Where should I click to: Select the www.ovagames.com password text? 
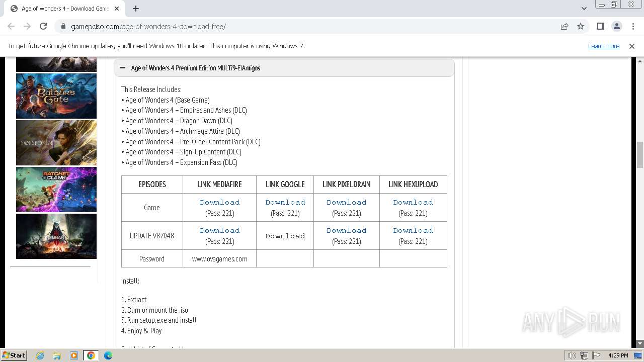click(x=220, y=259)
